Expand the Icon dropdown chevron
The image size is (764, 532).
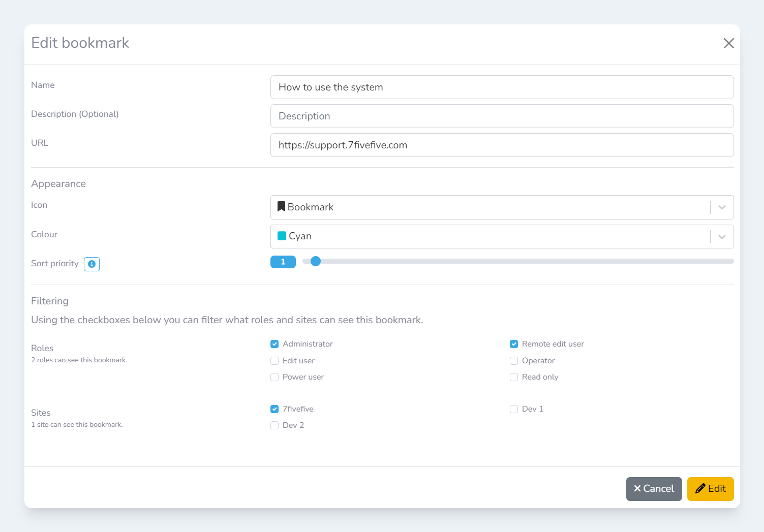(722, 207)
